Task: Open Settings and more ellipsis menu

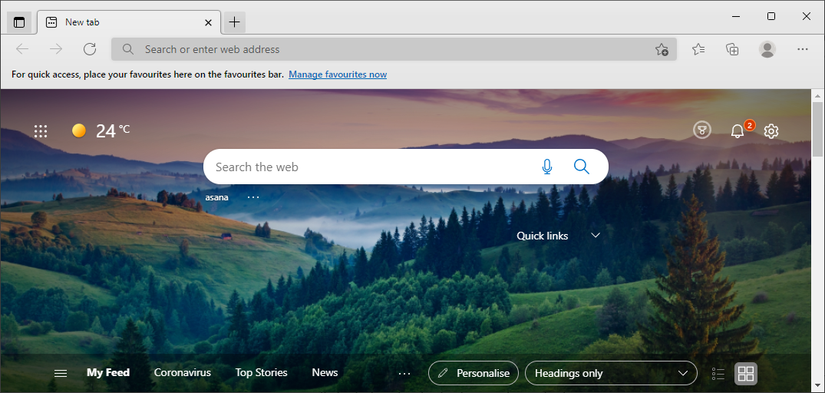Action: click(x=802, y=49)
